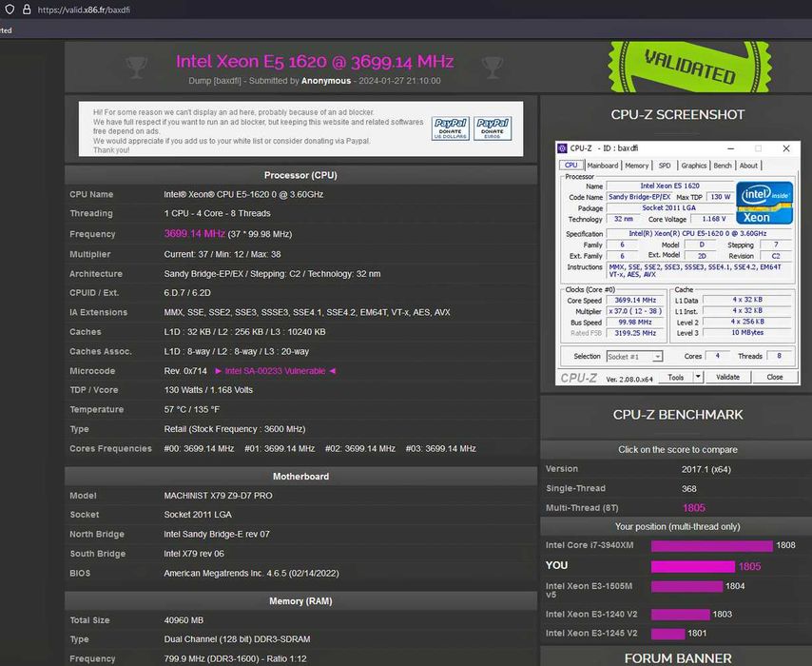Click the Microcode Rev. 0x714 text
The image size is (812, 666).
pos(185,371)
